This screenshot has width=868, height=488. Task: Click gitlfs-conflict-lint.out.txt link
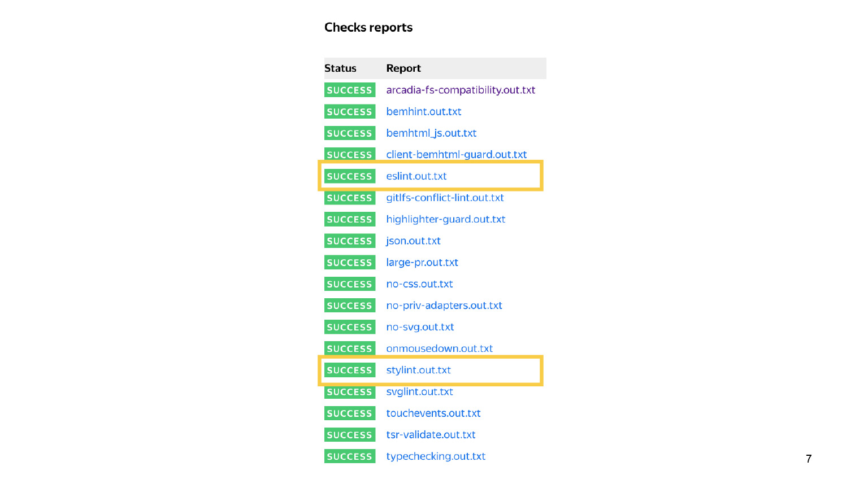[x=445, y=198]
